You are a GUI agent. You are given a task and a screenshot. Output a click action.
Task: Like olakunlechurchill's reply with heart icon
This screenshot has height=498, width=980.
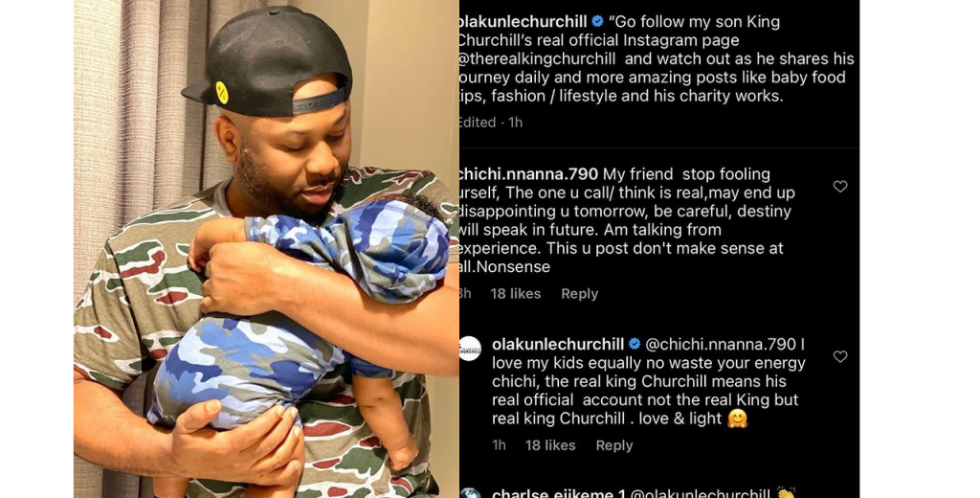[840, 356]
